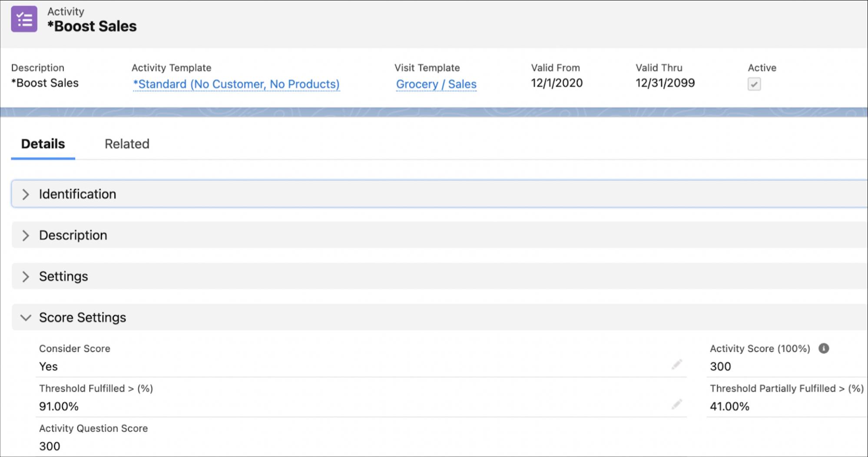Viewport: 868px width, 457px height.
Task: Expand the Settings section
Action: point(439,276)
